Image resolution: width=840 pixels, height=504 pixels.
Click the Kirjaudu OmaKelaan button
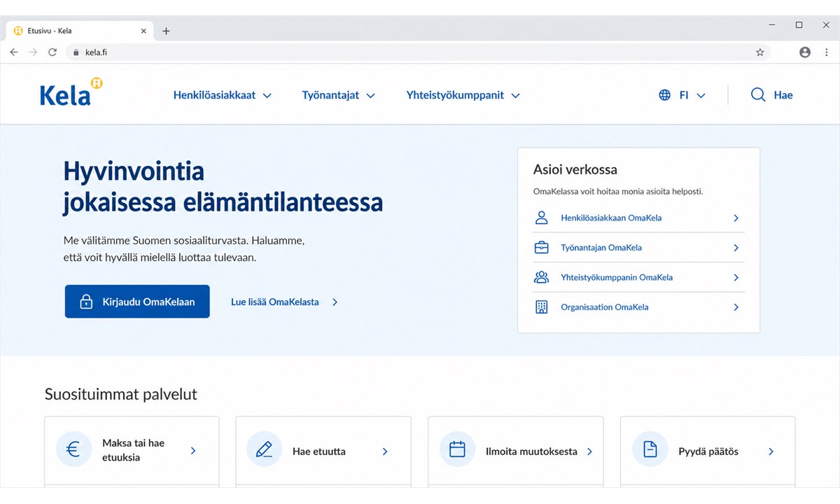[137, 302]
